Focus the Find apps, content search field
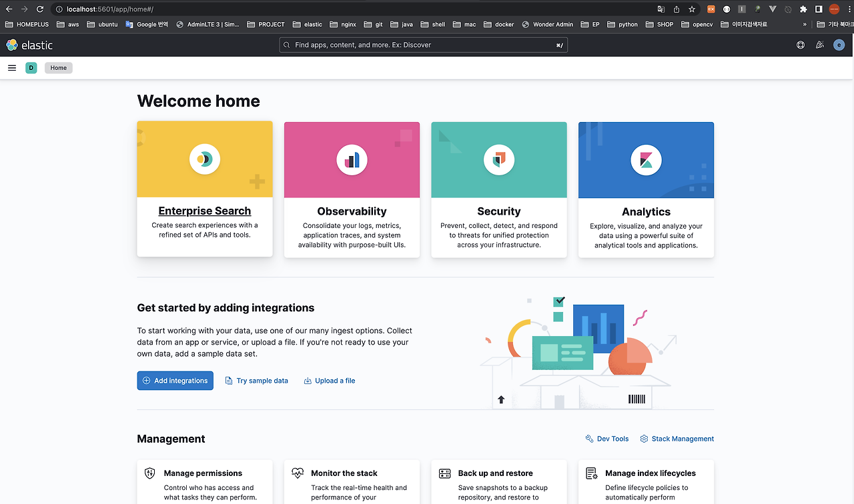 [x=424, y=45]
